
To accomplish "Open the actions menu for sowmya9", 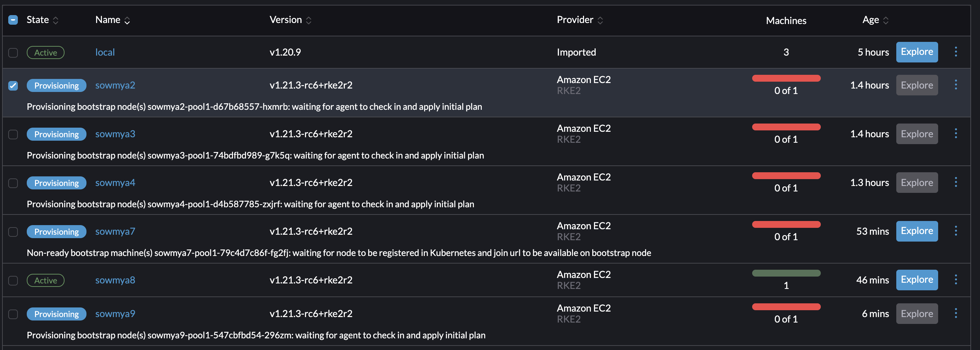I will [956, 314].
